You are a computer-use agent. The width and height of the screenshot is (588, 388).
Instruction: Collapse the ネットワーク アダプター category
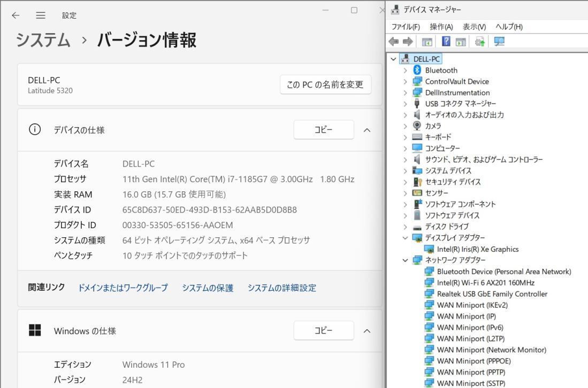(x=406, y=260)
